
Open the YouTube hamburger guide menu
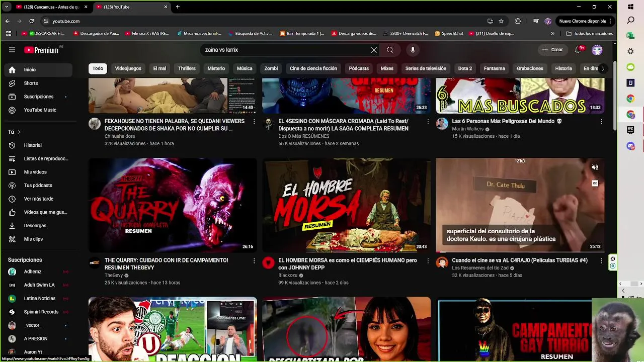pyautogui.click(x=12, y=50)
